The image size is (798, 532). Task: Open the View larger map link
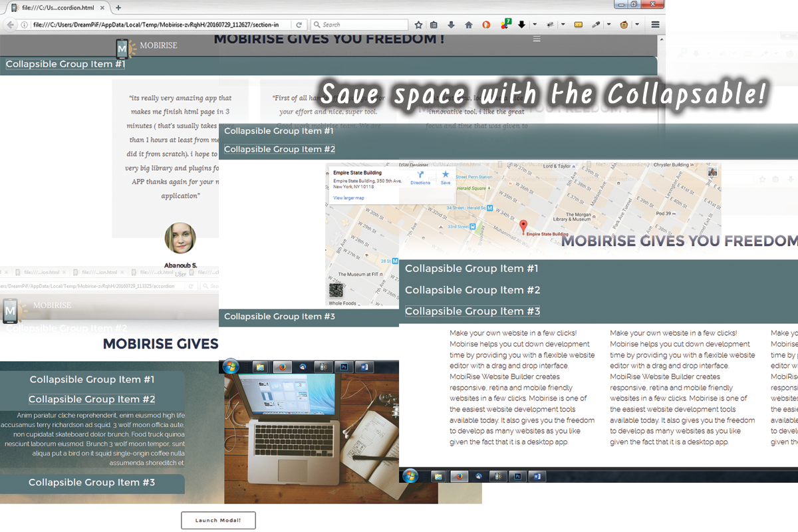pos(348,198)
